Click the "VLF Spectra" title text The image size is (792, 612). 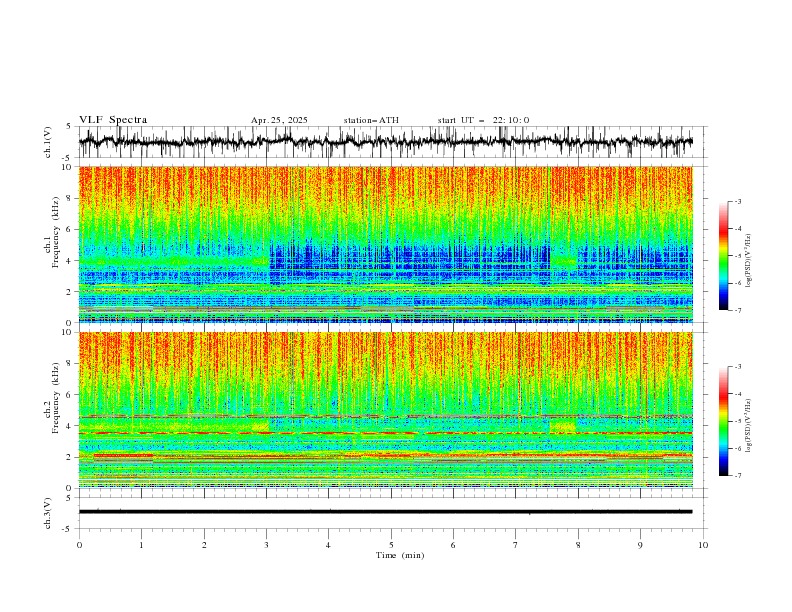(x=113, y=120)
